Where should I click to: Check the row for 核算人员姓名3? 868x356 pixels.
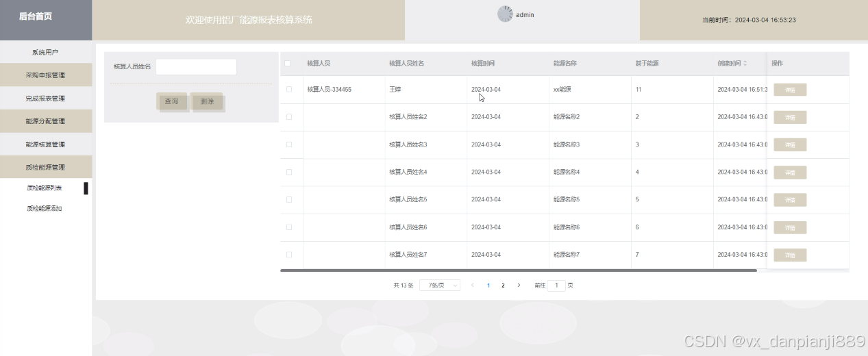click(289, 144)
